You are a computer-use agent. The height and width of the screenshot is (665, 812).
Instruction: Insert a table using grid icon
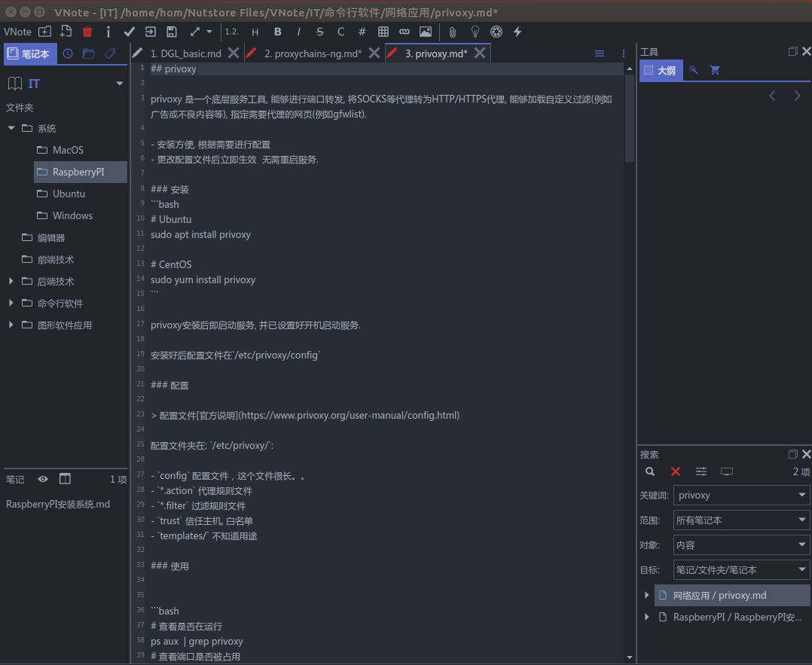[383, 32]
